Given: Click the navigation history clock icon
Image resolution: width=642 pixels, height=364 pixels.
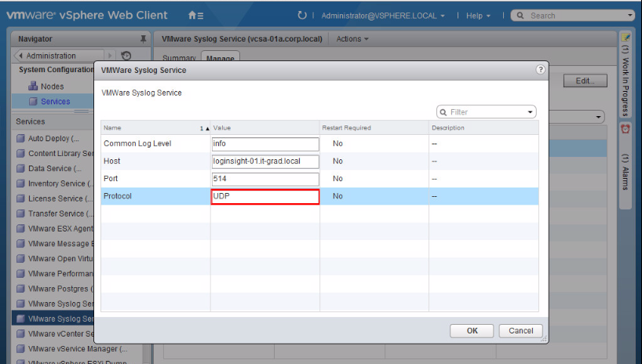Looking at the screenshot, I should tap(126, 56).
